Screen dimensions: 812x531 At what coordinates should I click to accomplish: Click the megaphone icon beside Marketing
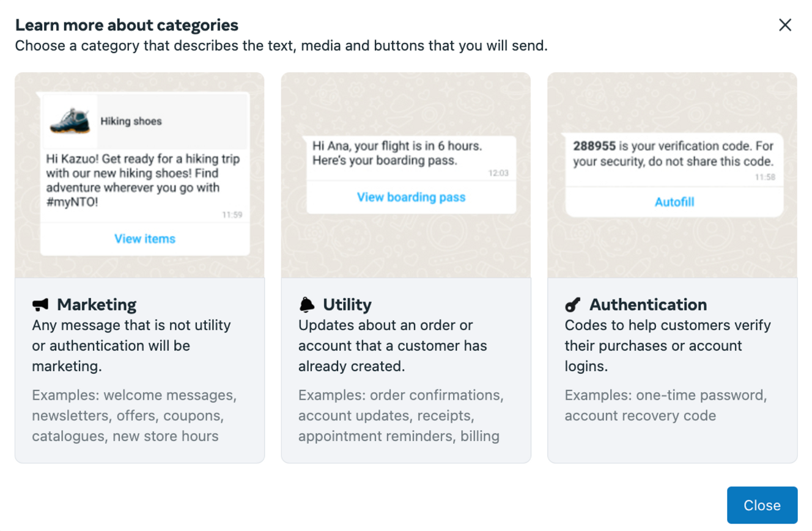click(40, 304)
